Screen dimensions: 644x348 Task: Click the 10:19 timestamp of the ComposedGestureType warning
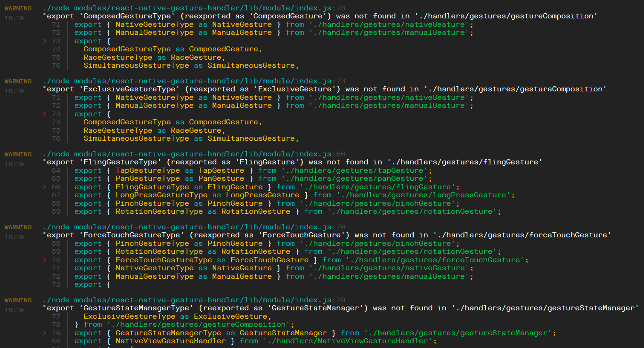pos(14,18)
